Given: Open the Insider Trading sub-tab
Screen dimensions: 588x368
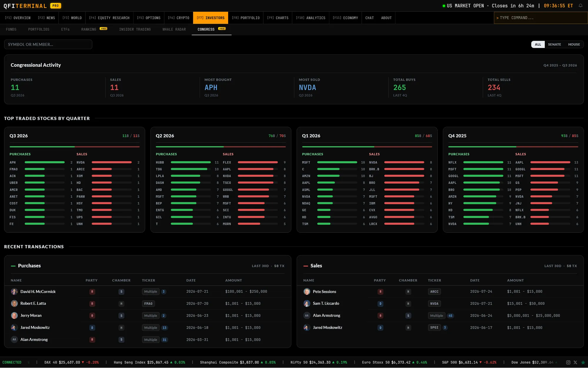Looking at the screenshot, I should (x=135, y=29).
